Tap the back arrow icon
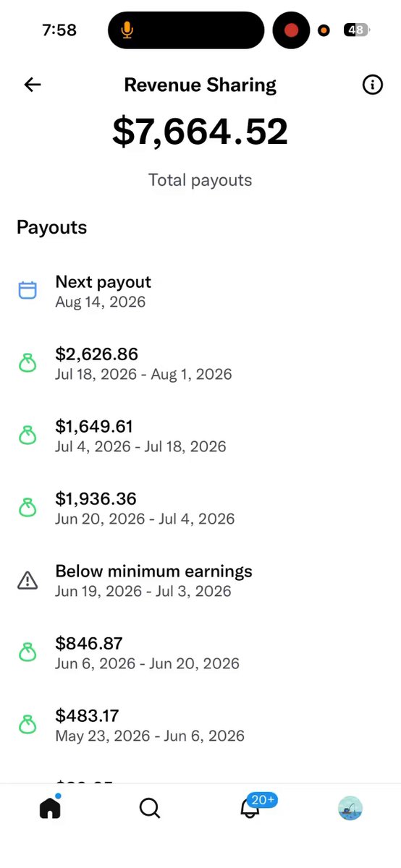401x868 pixels. click(32, 85)
